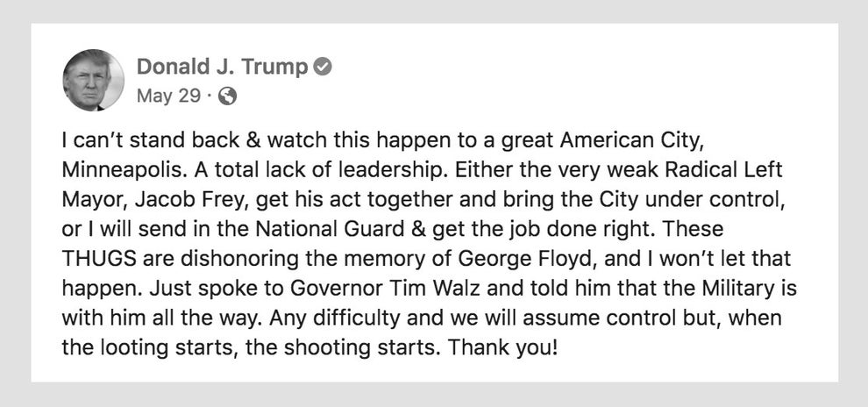The image size is (868, 407).
Task: Click the globe public audience icon
Action: tap(227, 96)
